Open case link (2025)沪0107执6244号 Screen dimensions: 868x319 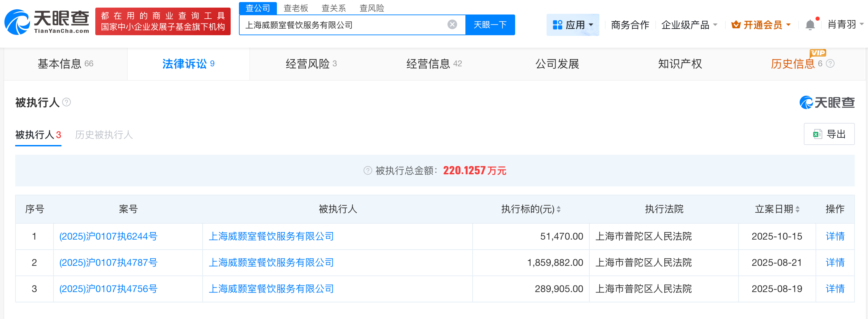108,236
